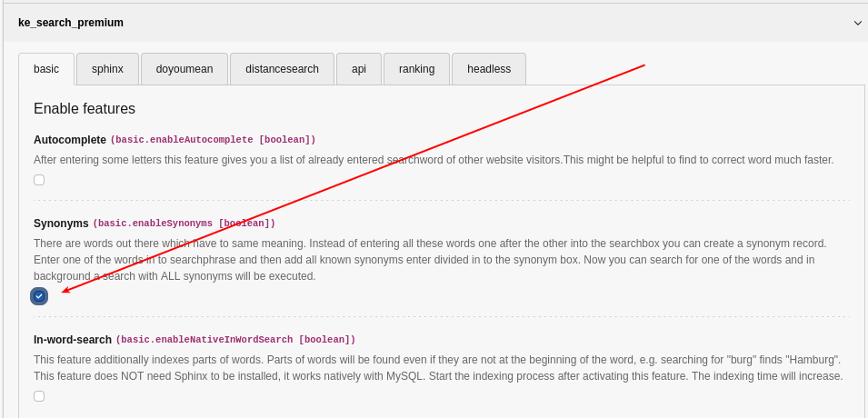
Task: Click the Autocomplete setting label
Action: coord(69,140)
